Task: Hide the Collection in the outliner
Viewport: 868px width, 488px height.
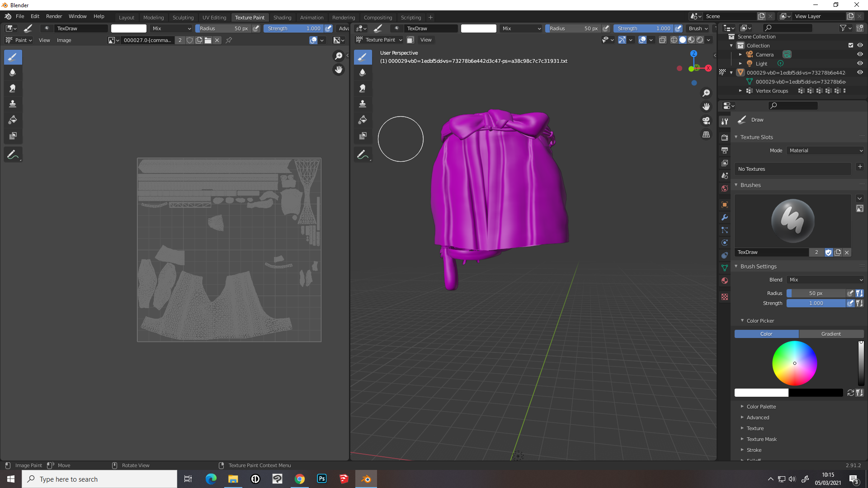Action: 860,45
